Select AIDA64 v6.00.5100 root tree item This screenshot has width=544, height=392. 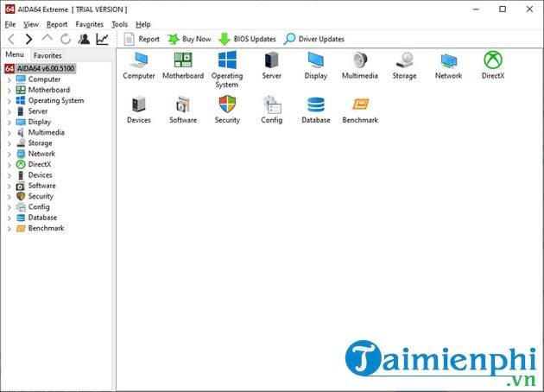point(40,68)
